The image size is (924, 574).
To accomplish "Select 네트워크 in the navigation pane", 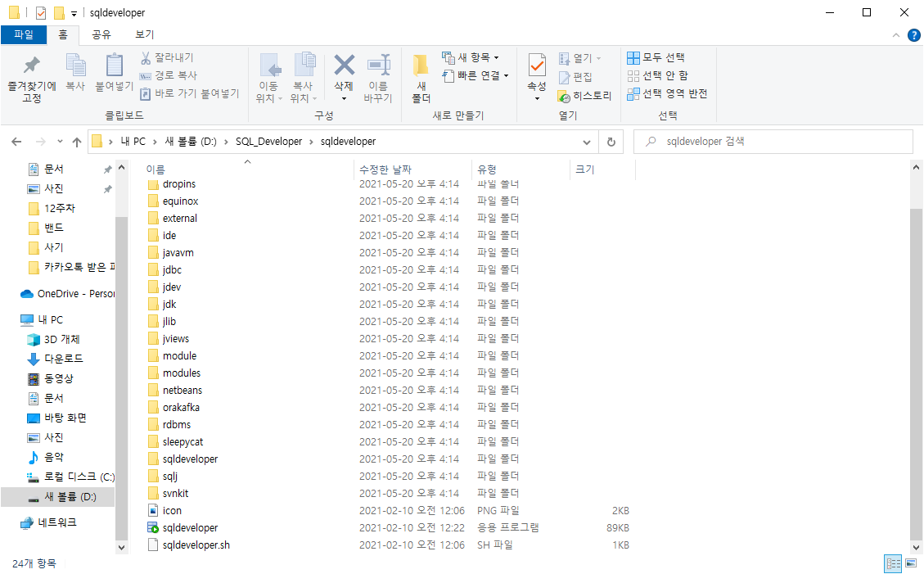I will coord(48,522).
